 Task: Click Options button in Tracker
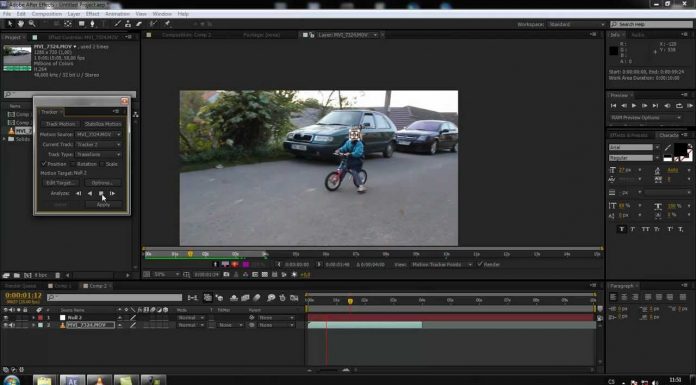(x=103, y=183)
